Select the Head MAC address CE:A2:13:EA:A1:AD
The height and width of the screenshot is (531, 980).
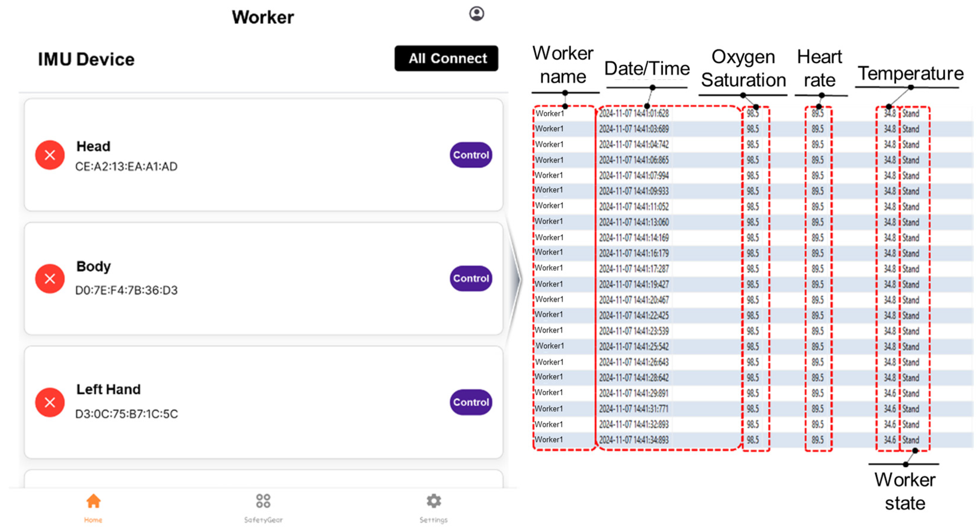click(126, 166)
